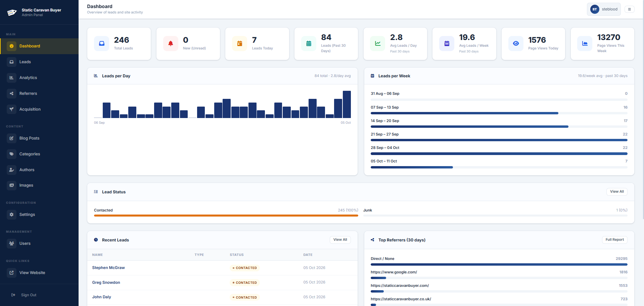The width and height of the screenshot is (644, 306).
Task: Click the Analytics sidebar chart icon
Action: tap(12, 78)
